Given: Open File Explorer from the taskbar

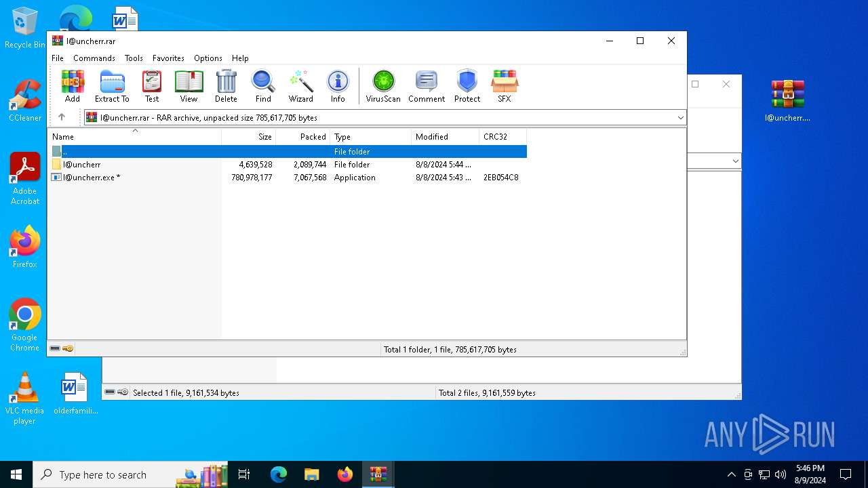Looking at the screenshot, I should tap(312, 474).
